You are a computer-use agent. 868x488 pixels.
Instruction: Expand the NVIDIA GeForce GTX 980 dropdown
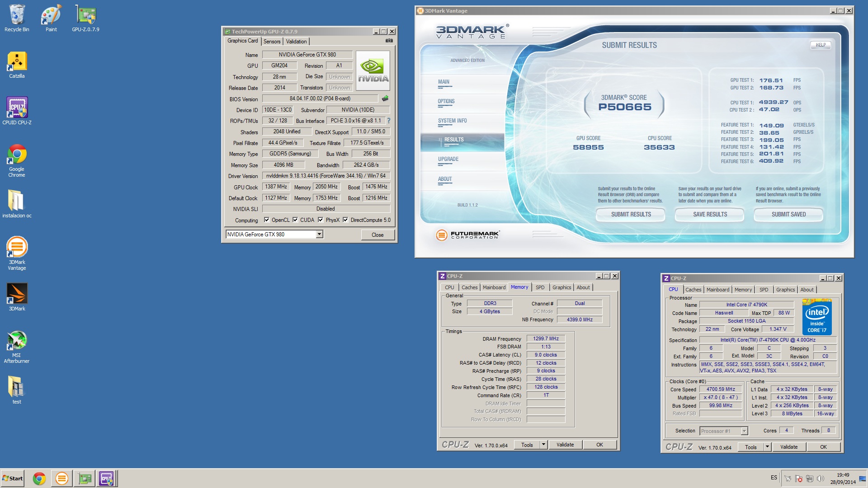319,234
